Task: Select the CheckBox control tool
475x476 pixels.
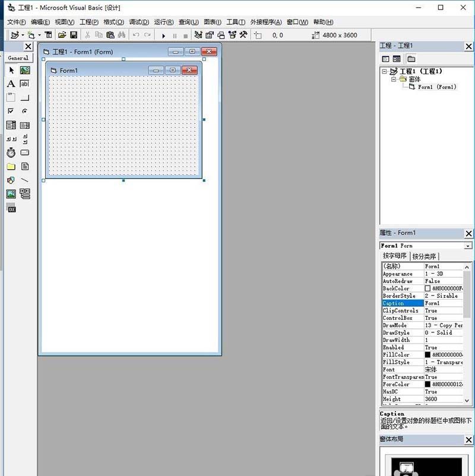Action: [11, 111]
